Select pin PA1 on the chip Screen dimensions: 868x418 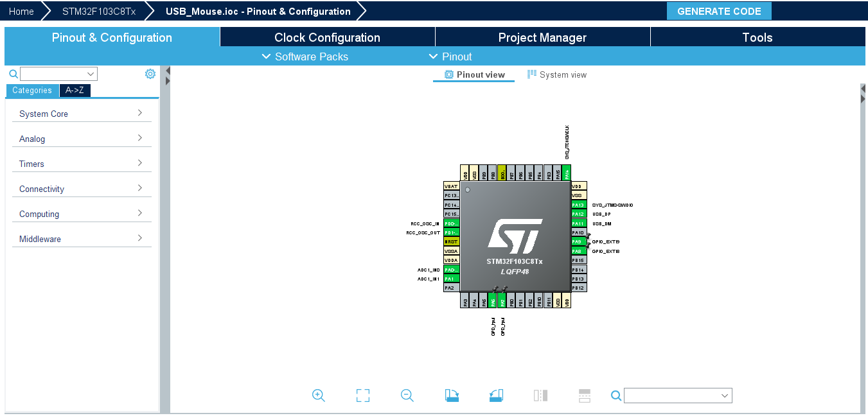tap(451, 279)
